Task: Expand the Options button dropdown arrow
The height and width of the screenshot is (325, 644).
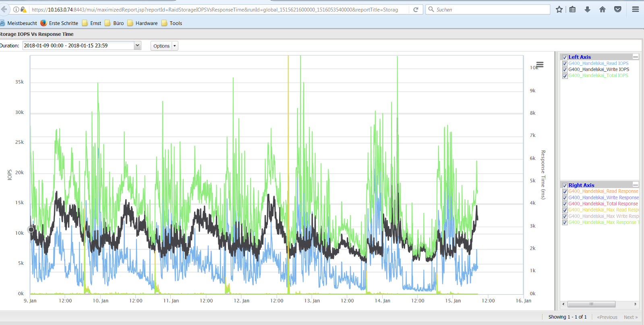Action: coord(175,46)
